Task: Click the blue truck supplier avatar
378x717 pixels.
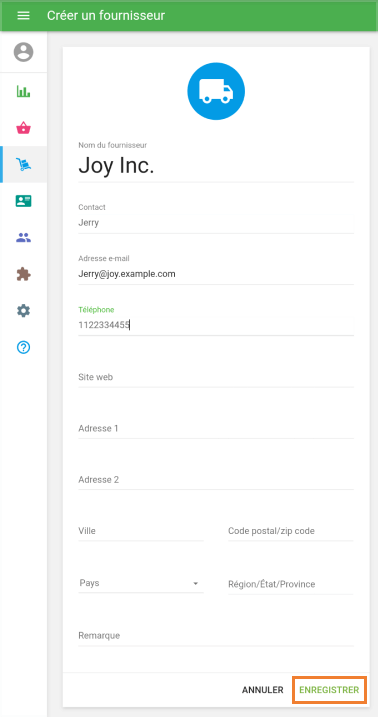Action: click(x=216, y=91)
